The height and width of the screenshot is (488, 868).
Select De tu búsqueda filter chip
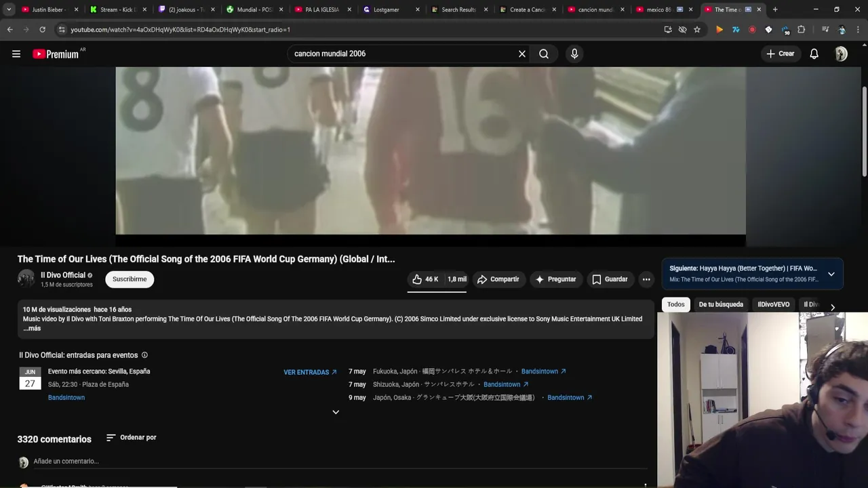tap(721, 304)
